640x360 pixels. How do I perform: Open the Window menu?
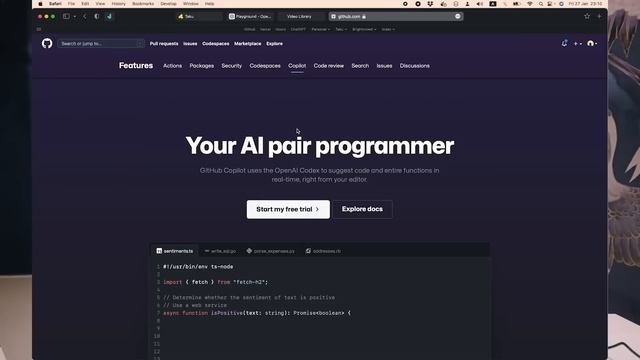pyautogui.click(x=190, y=4)
